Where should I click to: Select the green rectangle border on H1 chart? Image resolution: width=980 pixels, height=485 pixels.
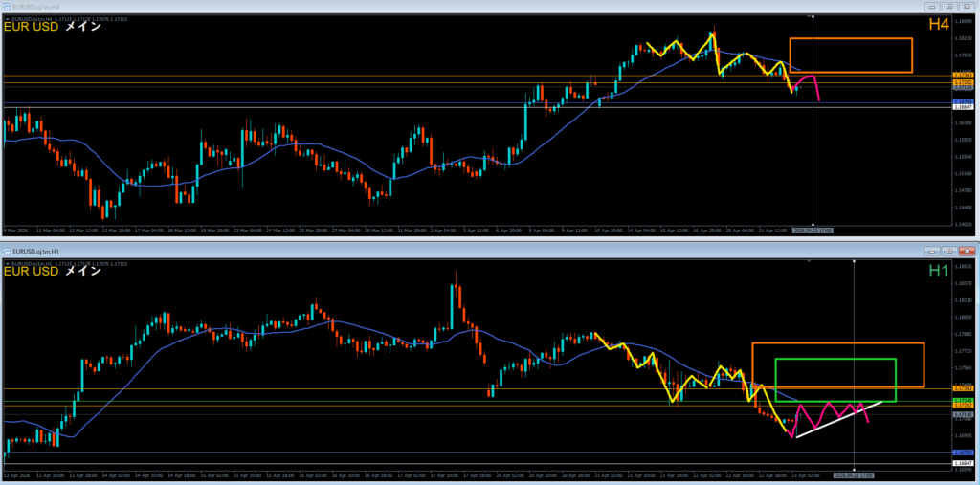[x=835, y=360]
